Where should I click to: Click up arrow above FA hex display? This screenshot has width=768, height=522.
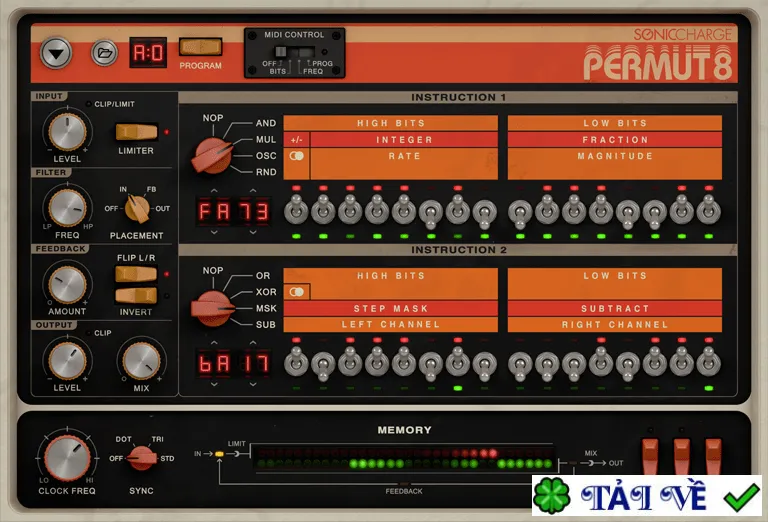[214, 190]
